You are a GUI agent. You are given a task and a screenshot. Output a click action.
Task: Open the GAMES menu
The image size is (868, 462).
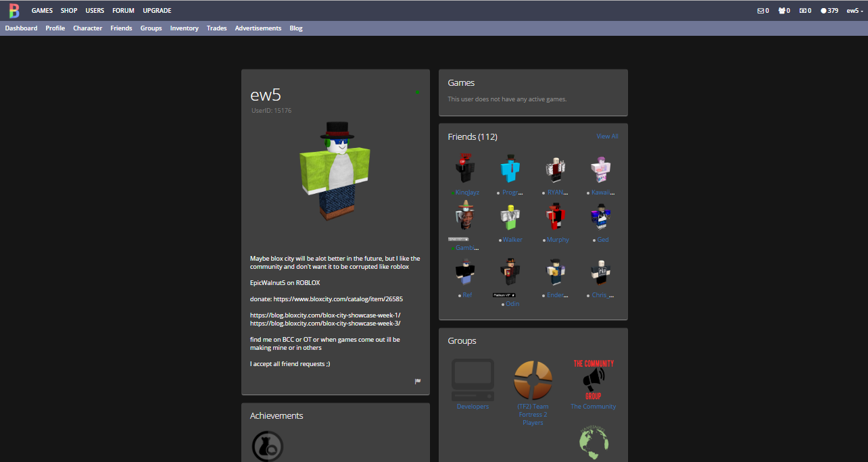[x=42, y=11]
